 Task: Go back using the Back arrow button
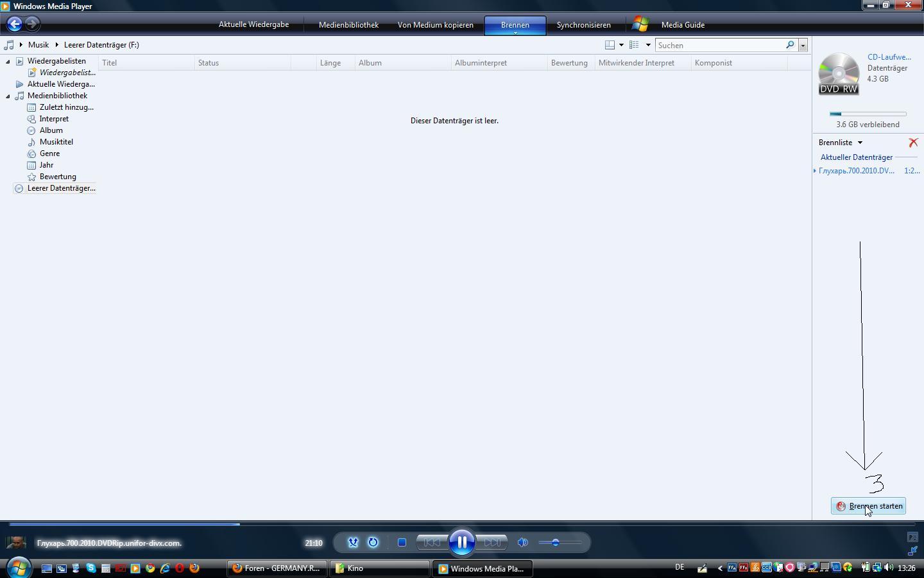14,24
